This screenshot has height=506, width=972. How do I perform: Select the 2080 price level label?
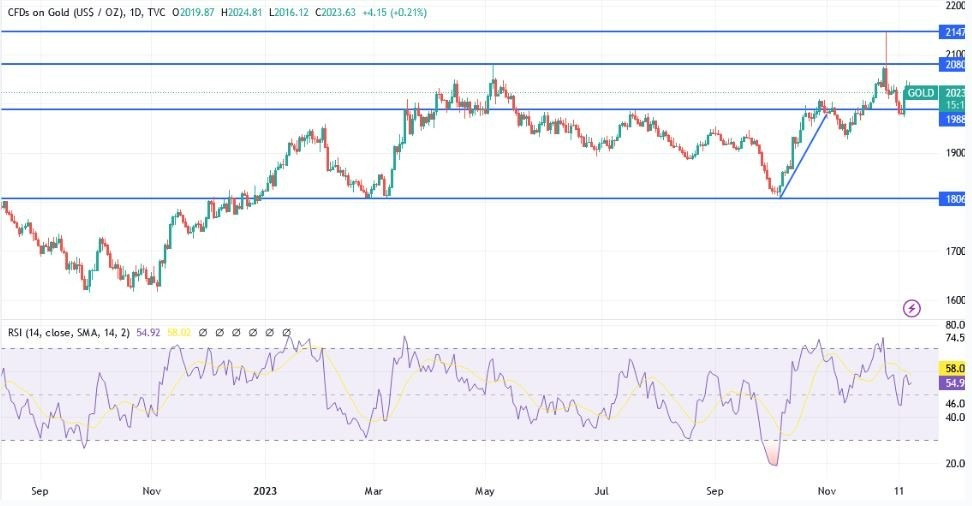[x=954, y=64]
